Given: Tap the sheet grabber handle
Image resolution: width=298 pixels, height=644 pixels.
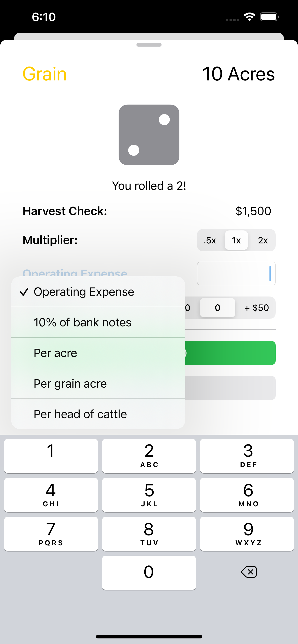Looking at the screenshot, I should 149,45.
